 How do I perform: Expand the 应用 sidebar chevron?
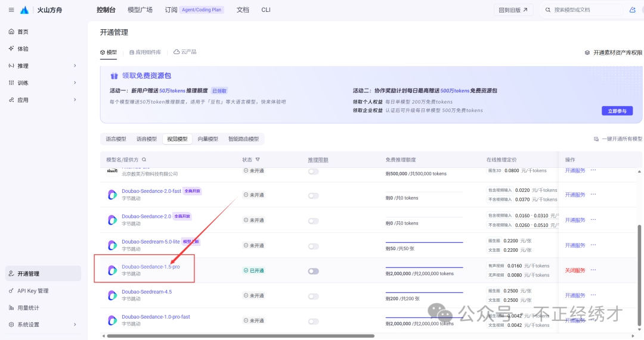click(x=75, y=99)
